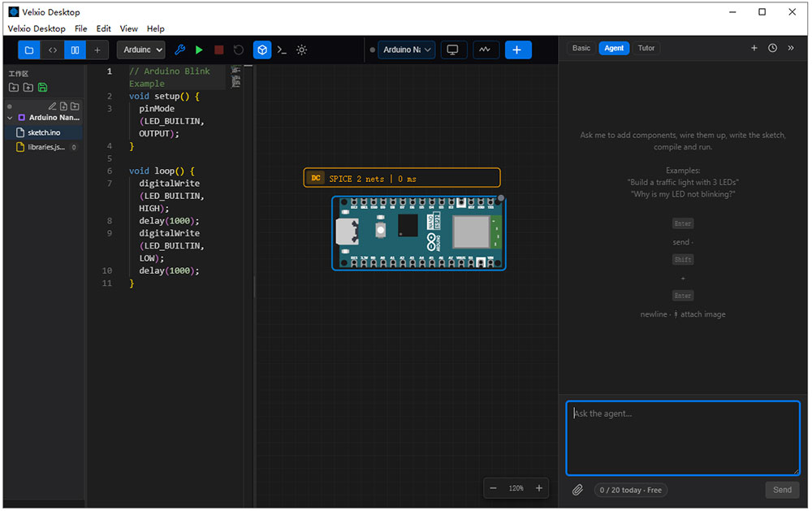This screenshot has height=511, width=812.
Task: Click the gray dot at board corner
Action: [x=501, y=198]
